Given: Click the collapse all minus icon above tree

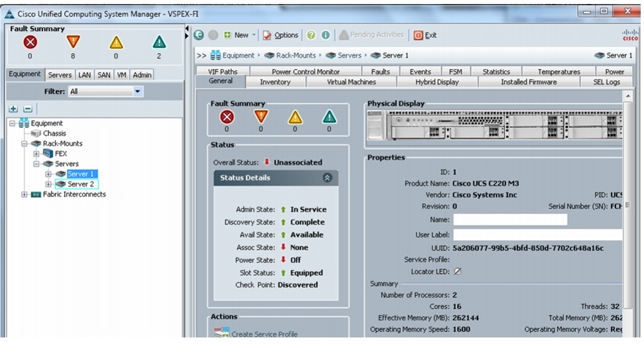Looking at the screenshot, I should 28,109.
